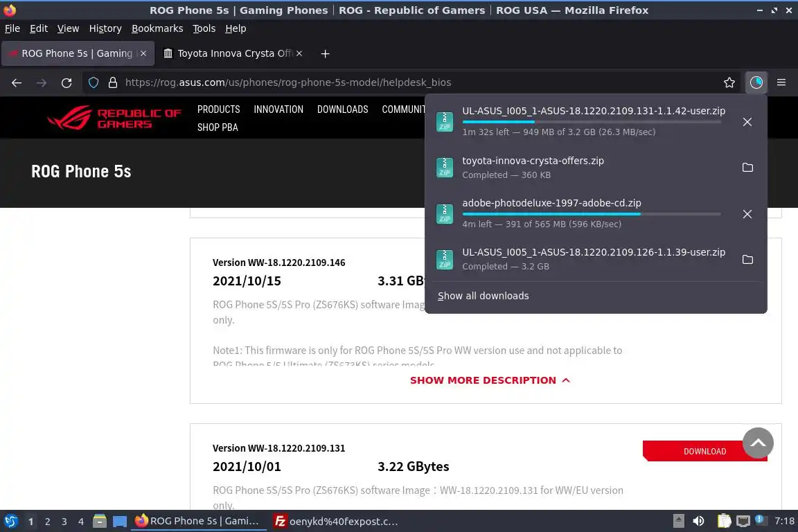Viewport: 798px width, 532px height.
Task: Open the tracking protection shield icon
Action: (x=94, y=82)
